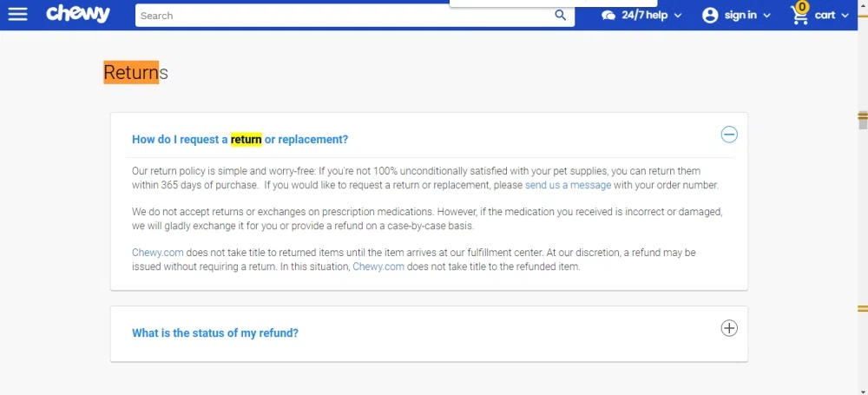Go to the Chewy logo homepage
Screen dimensions: 868x395
(x=78, y=15)
